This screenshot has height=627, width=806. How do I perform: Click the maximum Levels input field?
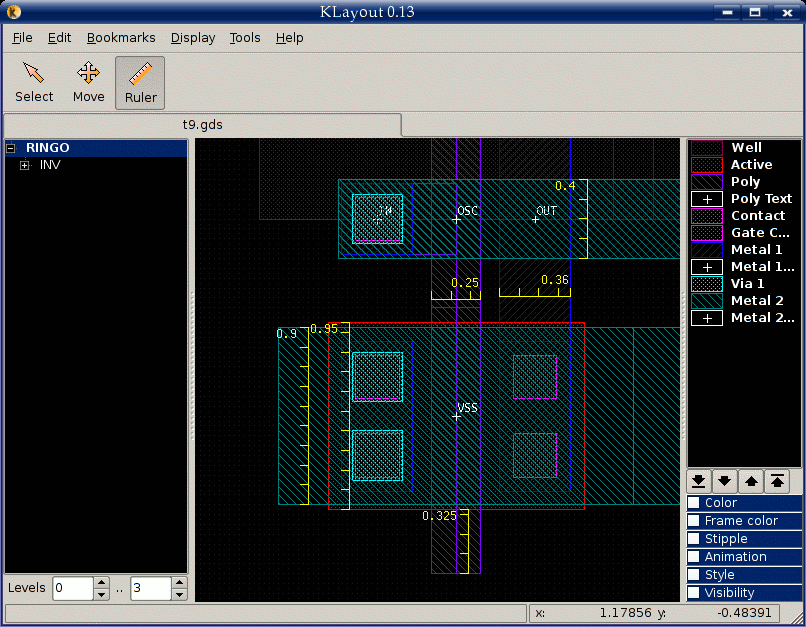point(150,588)
